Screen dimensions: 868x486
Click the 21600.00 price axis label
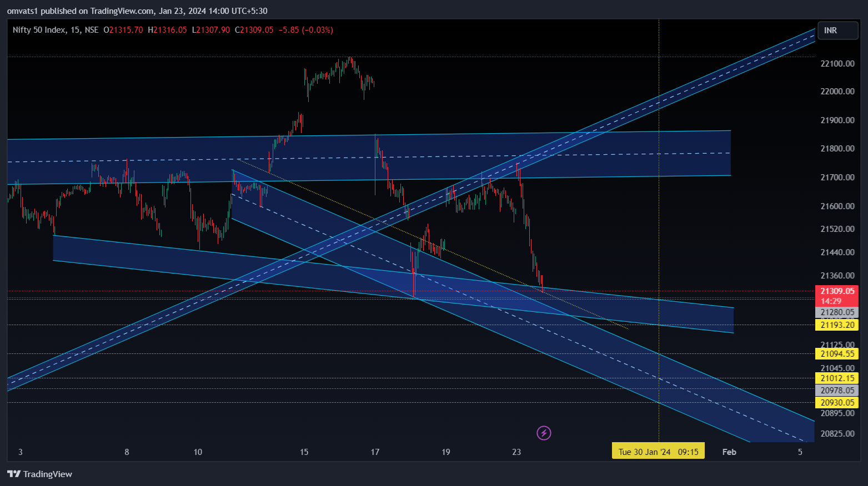click(x=837, y=206)
